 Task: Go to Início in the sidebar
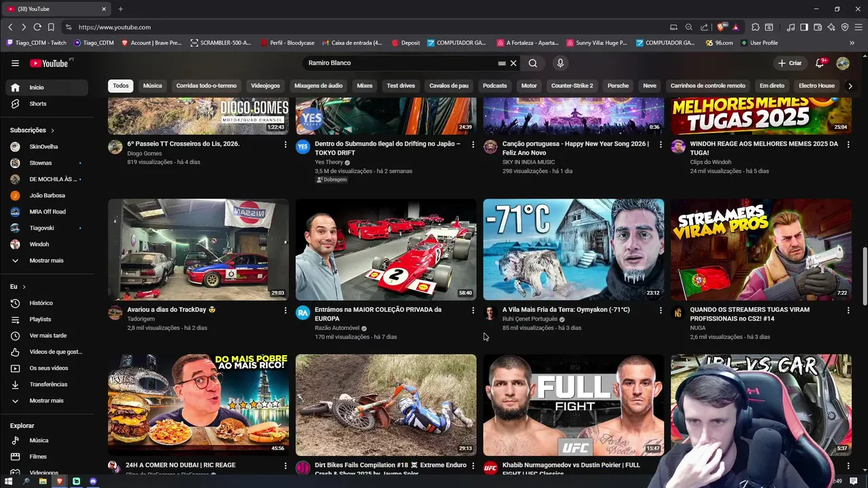click(x=47, y=87)
